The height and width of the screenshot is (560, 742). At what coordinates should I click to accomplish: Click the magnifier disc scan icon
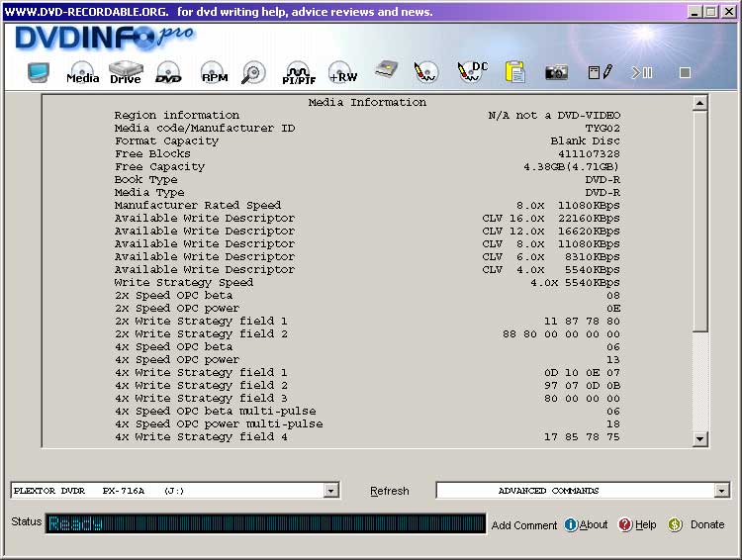click(253, 73)
